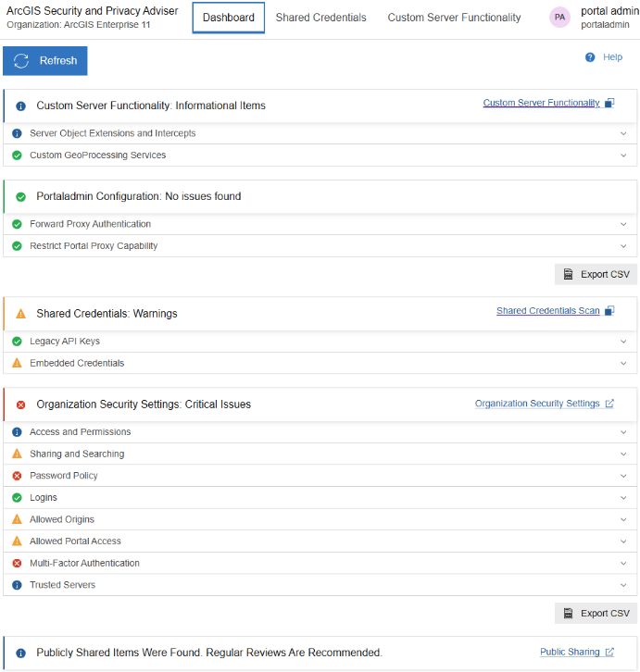Open the Public Sharing link
This screenshot has width=640, height=672.
point(570,652)
